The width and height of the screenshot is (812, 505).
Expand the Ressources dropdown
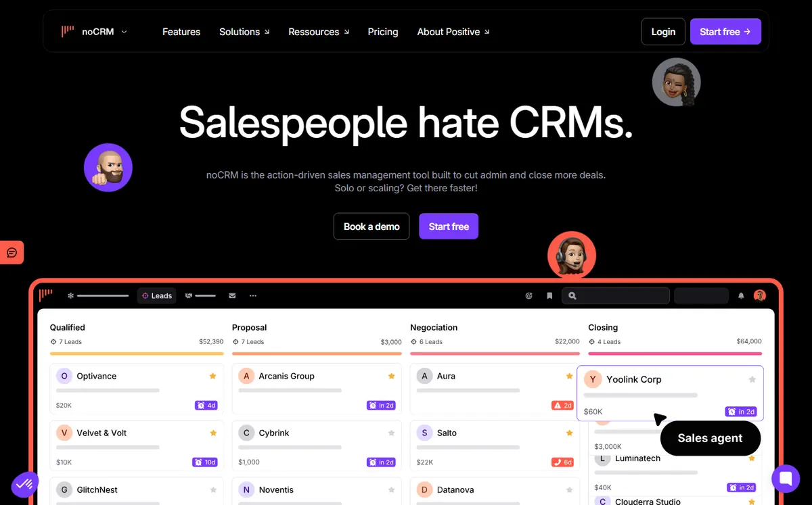pos(319,32)
